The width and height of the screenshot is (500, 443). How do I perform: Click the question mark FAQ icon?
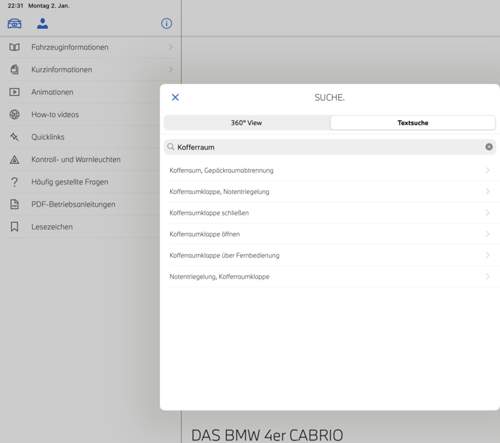14,182
